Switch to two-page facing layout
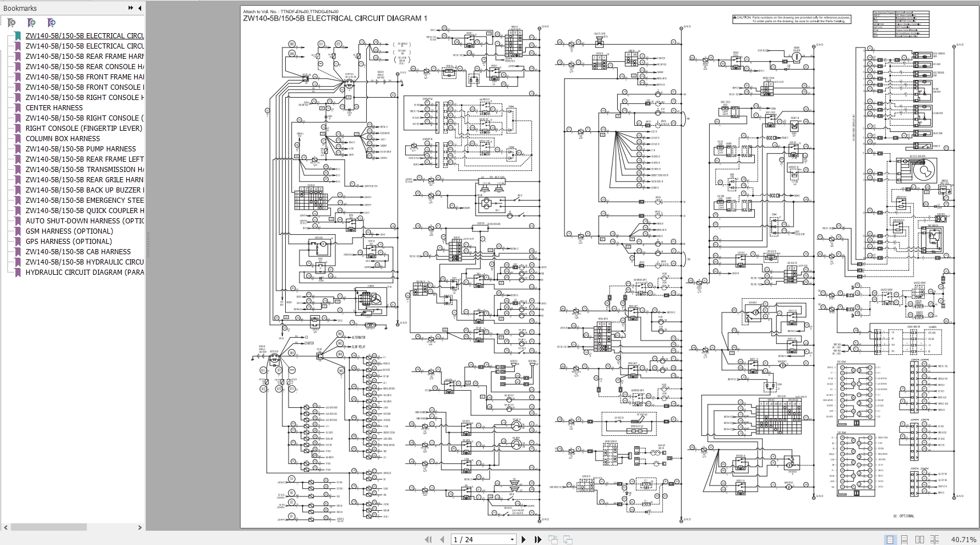 (919, 539)
